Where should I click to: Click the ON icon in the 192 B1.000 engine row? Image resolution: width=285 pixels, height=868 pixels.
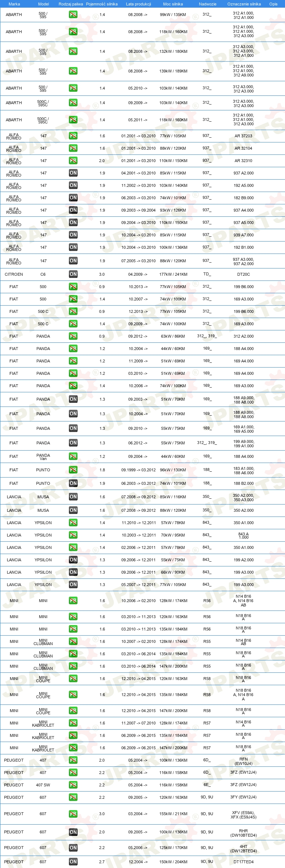[73, 247]
